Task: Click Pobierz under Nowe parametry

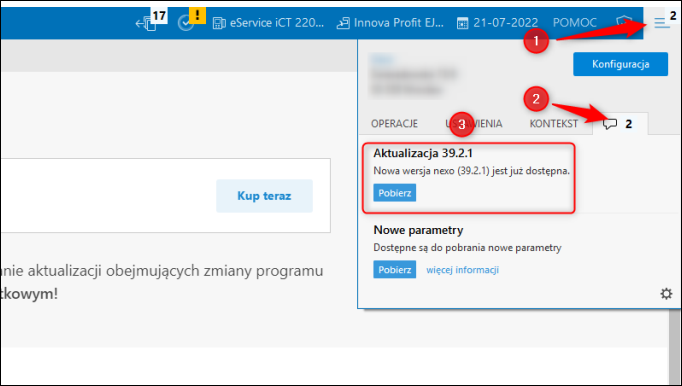Action: point(394,270)
